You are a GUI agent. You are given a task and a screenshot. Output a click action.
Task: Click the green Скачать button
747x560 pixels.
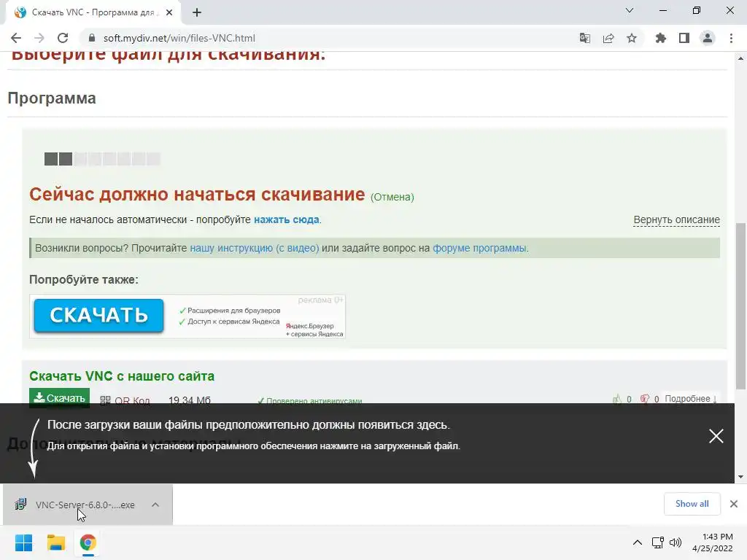(x=59, y=397)
